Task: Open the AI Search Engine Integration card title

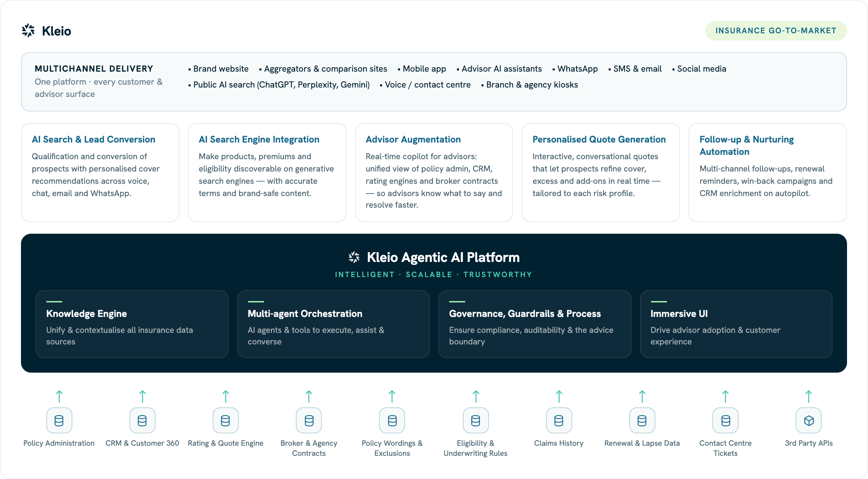Action: tap(259, 139)
